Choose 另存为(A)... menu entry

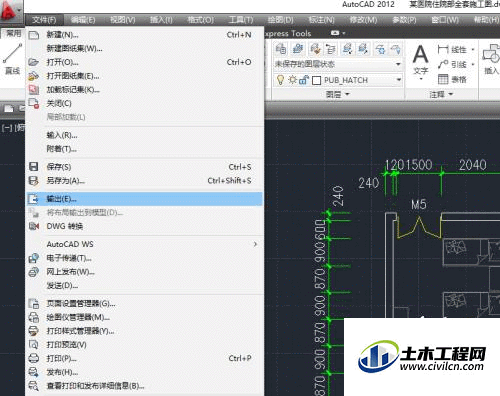[144, 180]
